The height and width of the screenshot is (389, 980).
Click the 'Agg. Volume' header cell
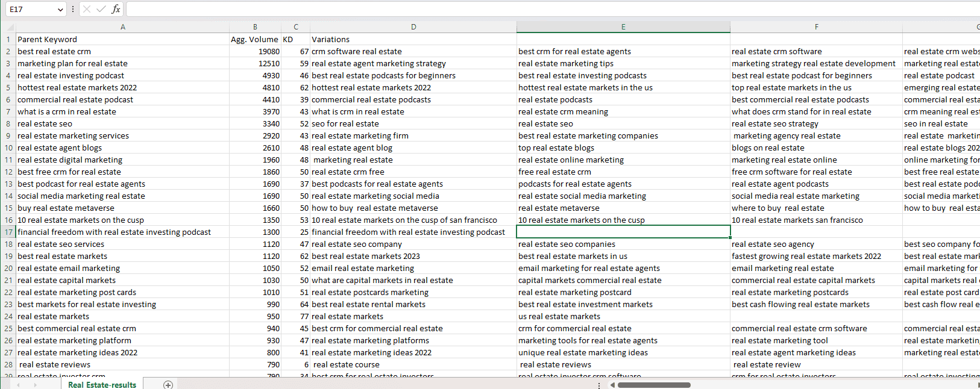[255, 39]
